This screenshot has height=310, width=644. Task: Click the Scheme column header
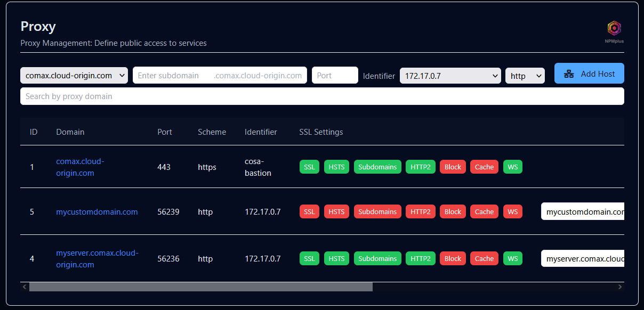point(212,132)
